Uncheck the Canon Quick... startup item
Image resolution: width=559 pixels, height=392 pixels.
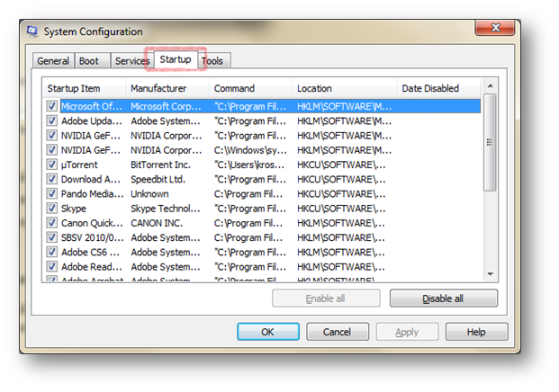coord(51,223)
